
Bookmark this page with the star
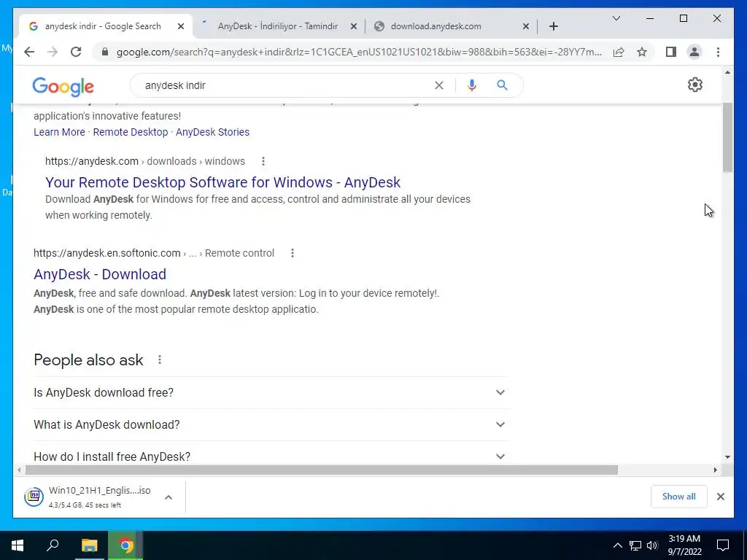click(642, 52)
